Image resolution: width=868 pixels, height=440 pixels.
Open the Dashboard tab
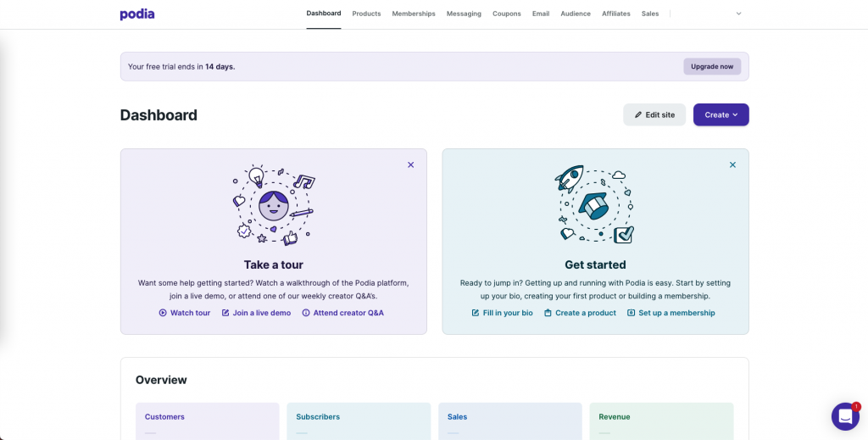pos(323,14)
